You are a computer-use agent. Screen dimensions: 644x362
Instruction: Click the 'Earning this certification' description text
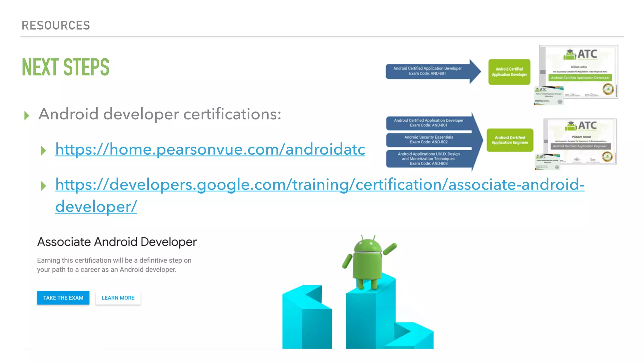click(114, 265)
